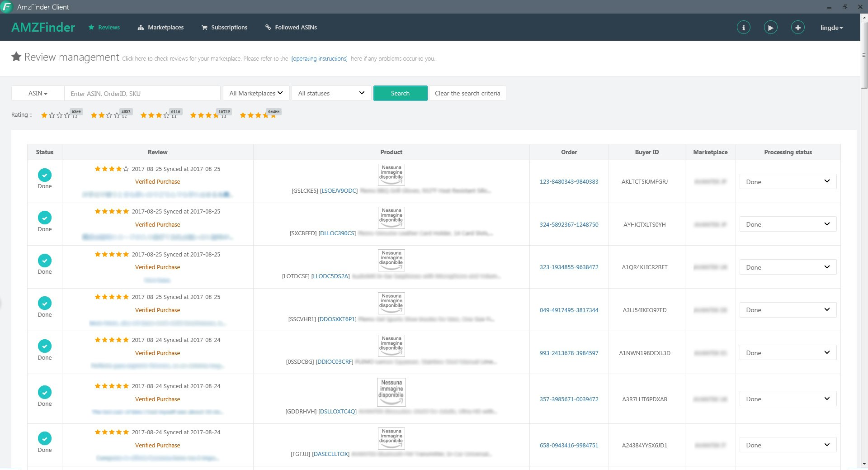Change processing status for order 323-1934855-9638472

tap(788, 267)
